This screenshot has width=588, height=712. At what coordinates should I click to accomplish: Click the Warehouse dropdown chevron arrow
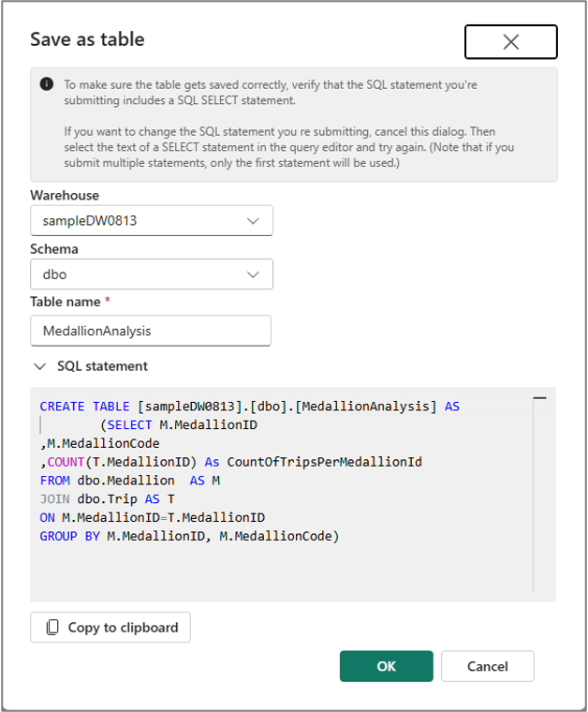(x=253, y=221)
